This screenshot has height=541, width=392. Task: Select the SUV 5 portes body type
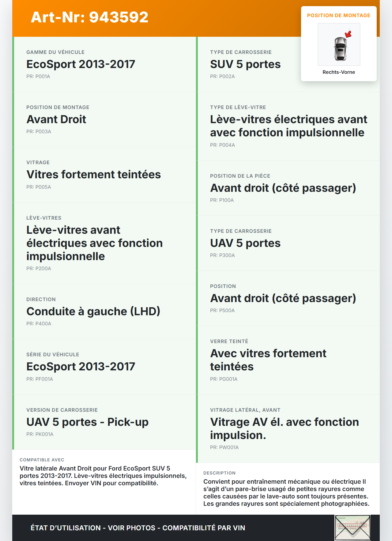[x=245, y=64]
